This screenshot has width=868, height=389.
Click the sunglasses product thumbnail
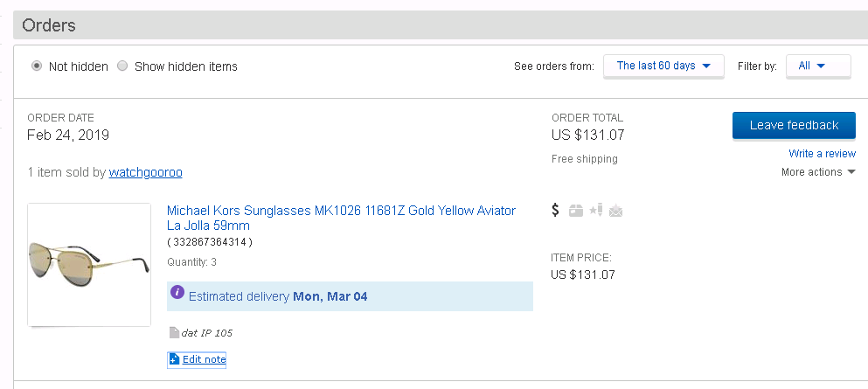tap(89, 264)
